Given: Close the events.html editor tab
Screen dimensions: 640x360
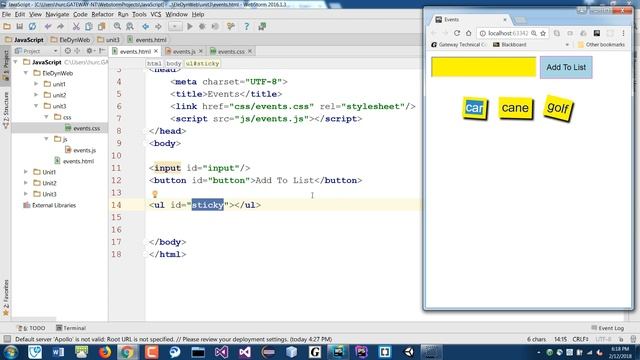Looking at the screenshot, I should [156, 51].
